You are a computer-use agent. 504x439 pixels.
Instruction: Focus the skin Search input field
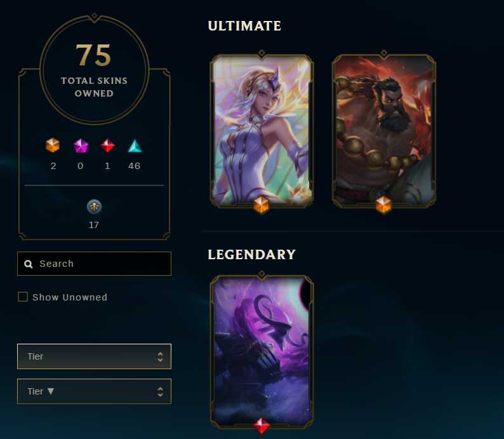[94, 264]
